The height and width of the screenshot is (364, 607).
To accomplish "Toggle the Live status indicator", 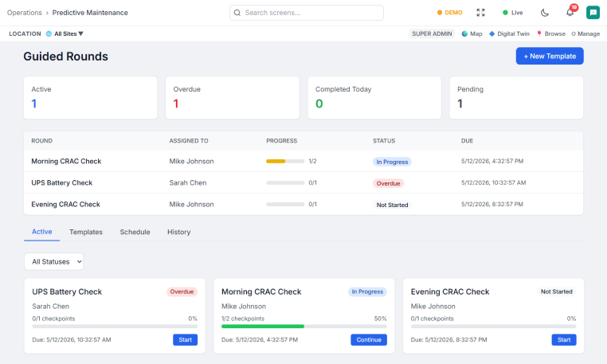I will (x=512, y=13).
